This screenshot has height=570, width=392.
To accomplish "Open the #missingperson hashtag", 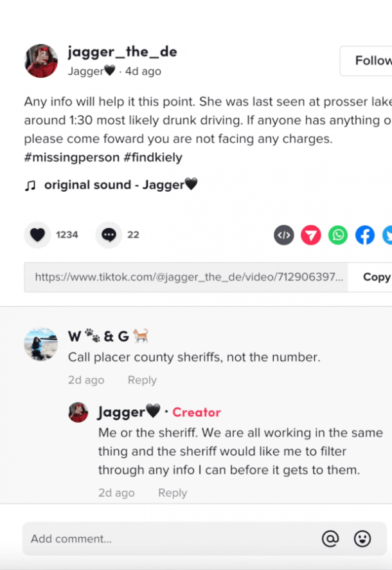I will tap(72, 158).
